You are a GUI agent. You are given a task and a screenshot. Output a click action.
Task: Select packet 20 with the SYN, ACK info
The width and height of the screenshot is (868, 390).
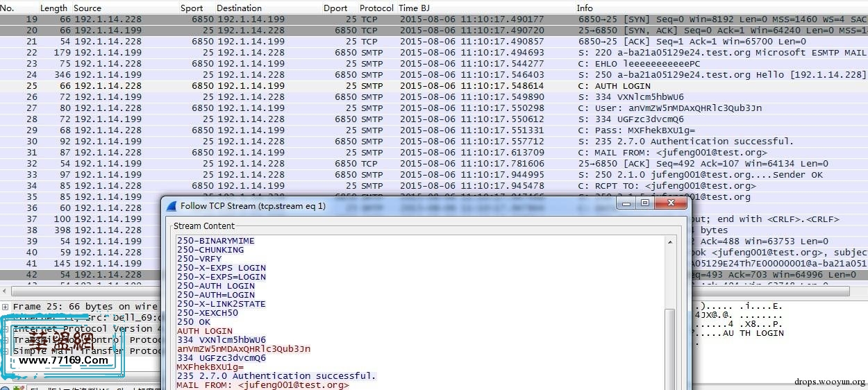tap(434, 31)
